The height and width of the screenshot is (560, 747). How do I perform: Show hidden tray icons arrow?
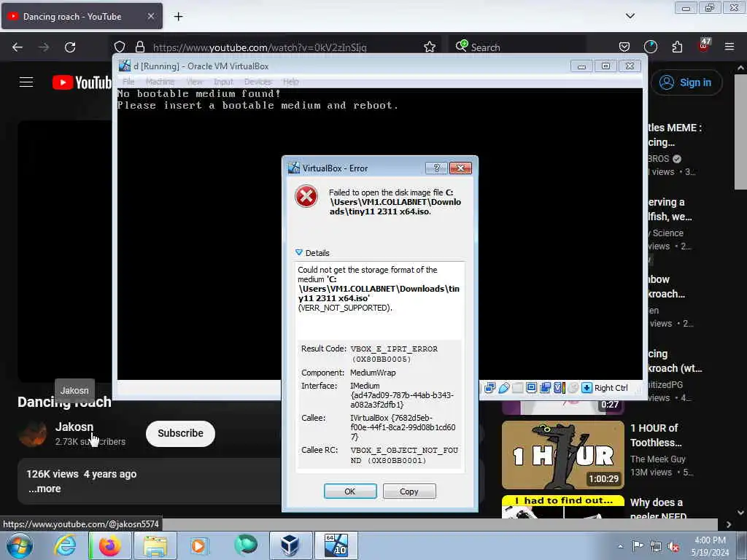coord(620,546)
